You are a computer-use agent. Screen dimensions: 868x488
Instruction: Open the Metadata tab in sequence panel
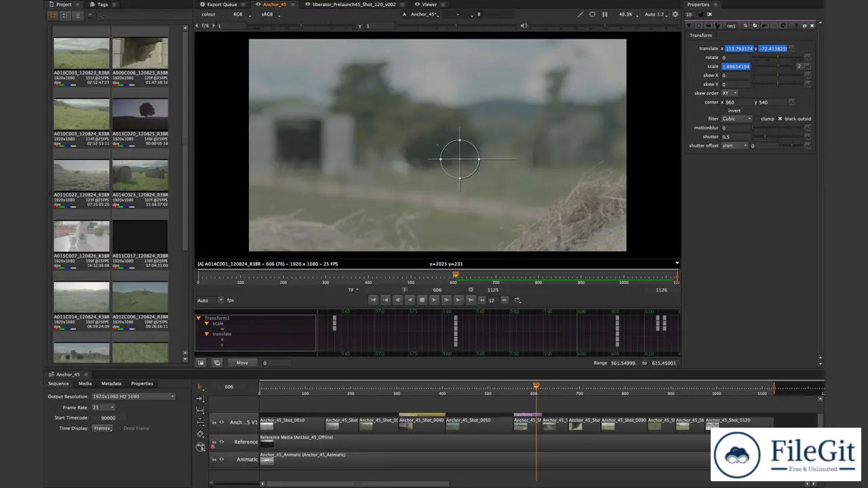[x=111, y=384]
